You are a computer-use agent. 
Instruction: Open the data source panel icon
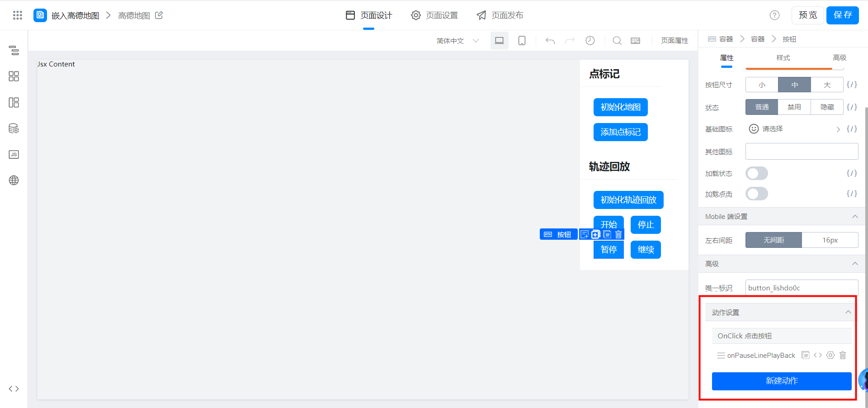click(x=14, y=128)
